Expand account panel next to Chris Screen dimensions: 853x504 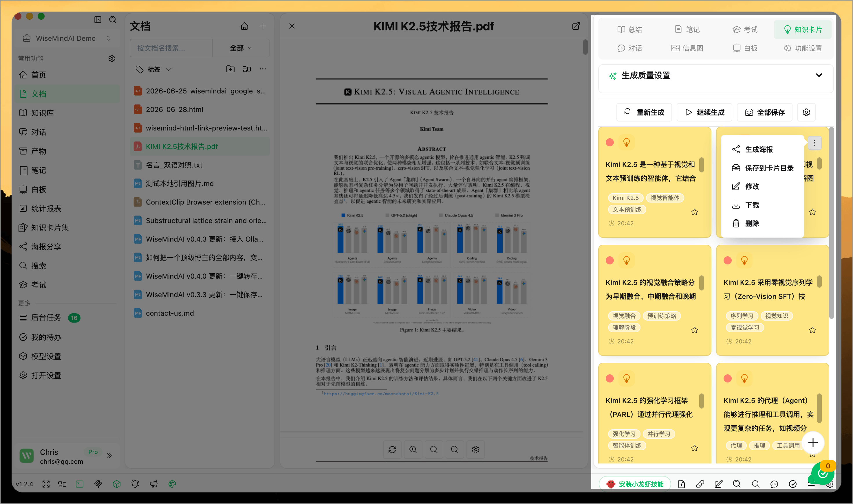coord(109,455)
